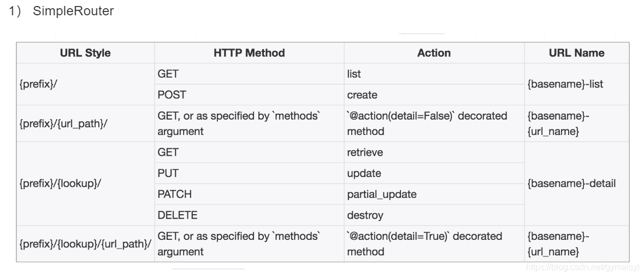Click the PUT method cell
644x277 pixels.
tap(249, 173)
